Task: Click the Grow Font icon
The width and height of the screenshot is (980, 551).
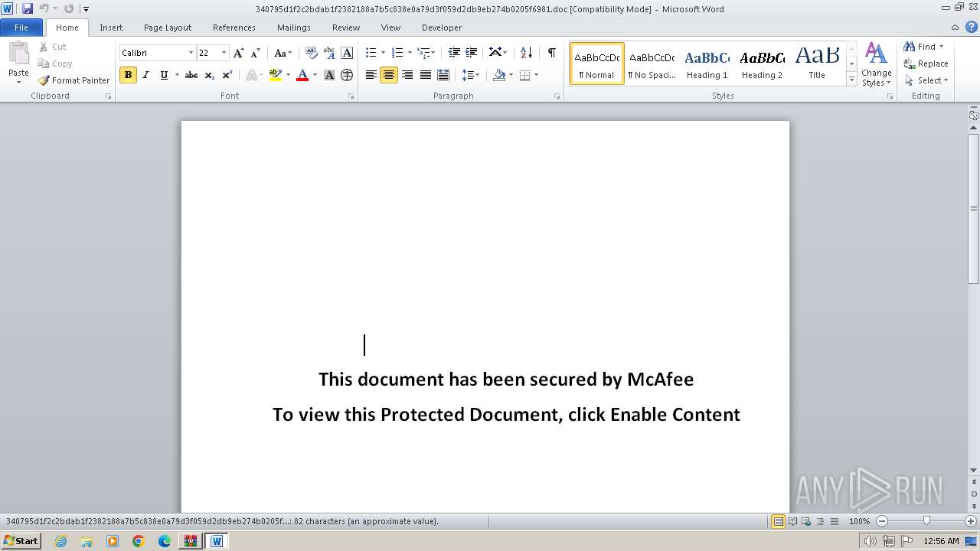Action: point(238,53)
